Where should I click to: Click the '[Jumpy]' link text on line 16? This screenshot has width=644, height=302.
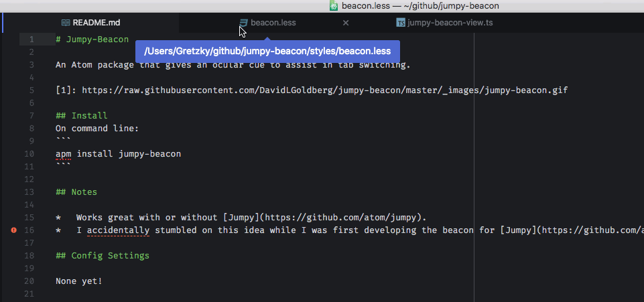(x=518, y=230)
